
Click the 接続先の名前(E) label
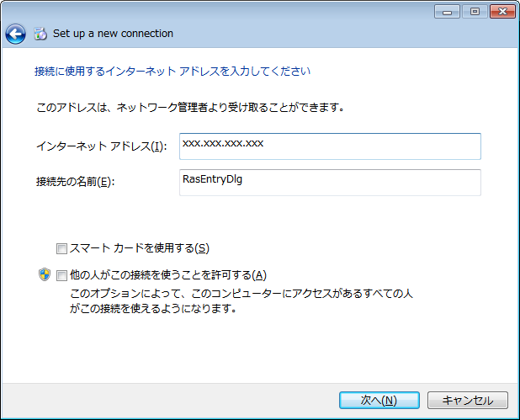[x=75, y=182]
